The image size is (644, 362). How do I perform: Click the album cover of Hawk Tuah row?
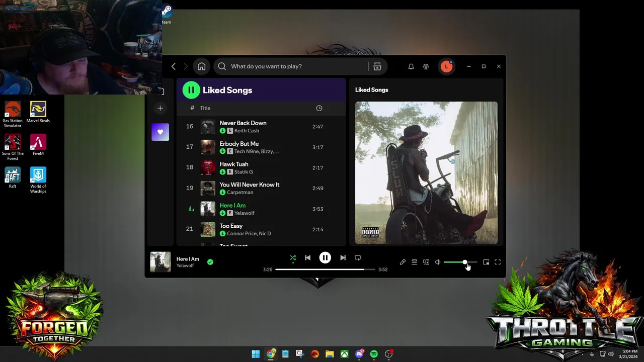208,168
